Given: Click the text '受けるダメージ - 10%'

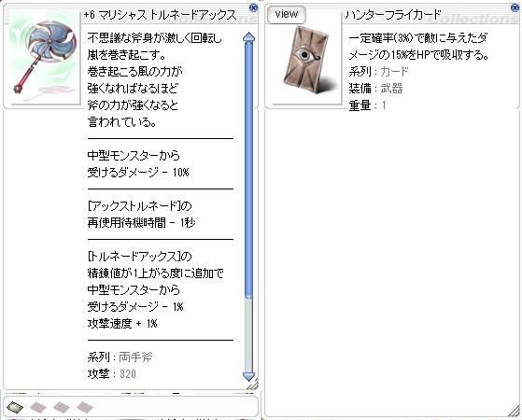Looking at the screenshot, I should pyautogui.click(x=138, y=173).
